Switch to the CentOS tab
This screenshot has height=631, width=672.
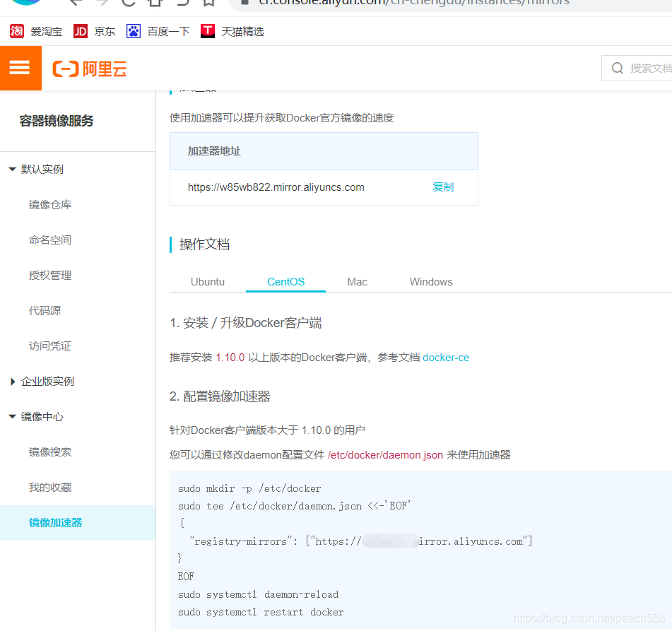286,282
